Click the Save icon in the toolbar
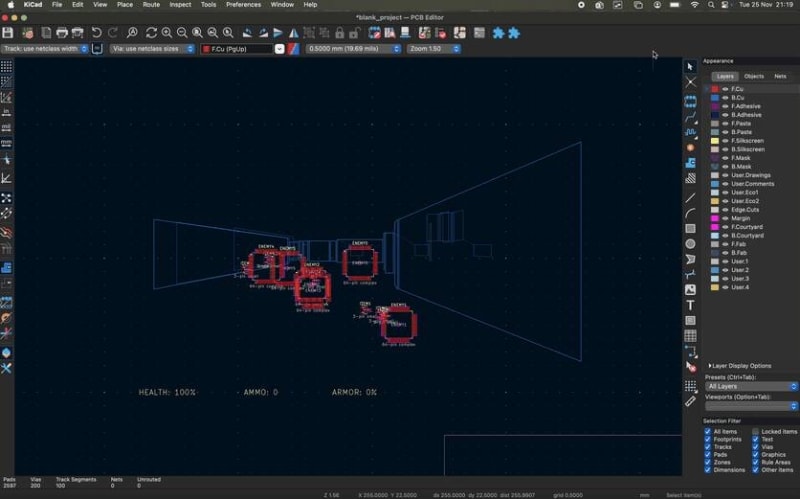800x499 pixels. point(9,33)
